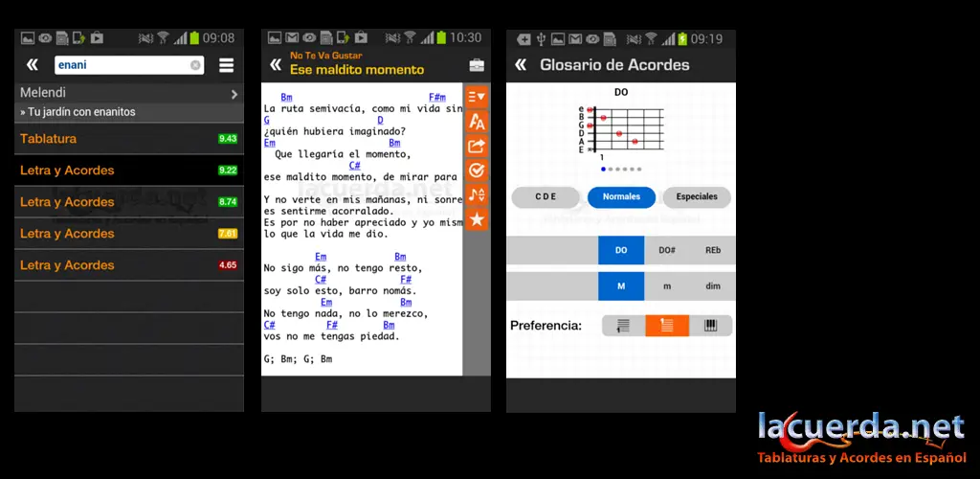Click the font size 'A' tool
The height and width of the screenshot is (479, 980).
tap(477, 121)
